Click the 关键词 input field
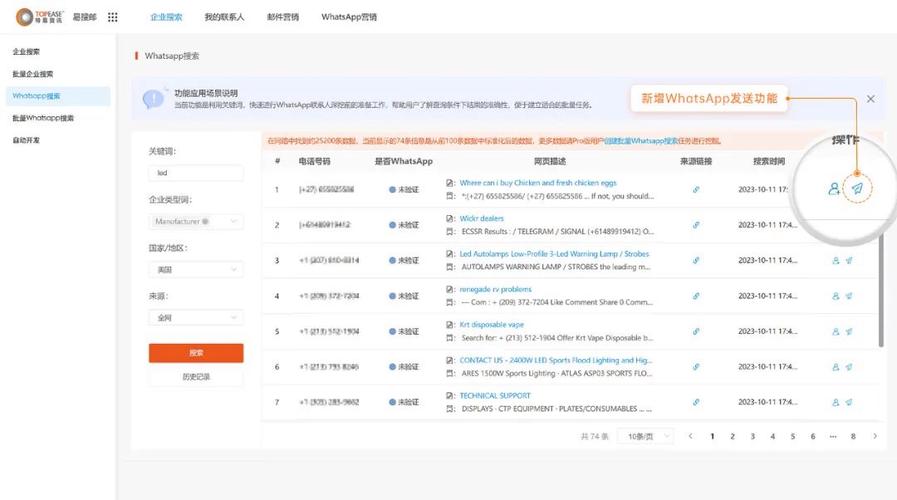 click(x=196, y=173)
